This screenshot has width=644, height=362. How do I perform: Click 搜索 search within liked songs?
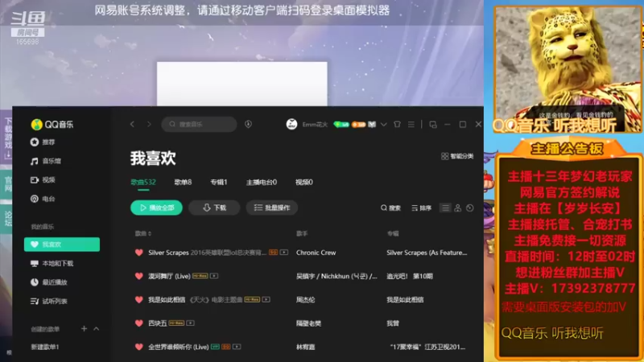tap(390, 208)
